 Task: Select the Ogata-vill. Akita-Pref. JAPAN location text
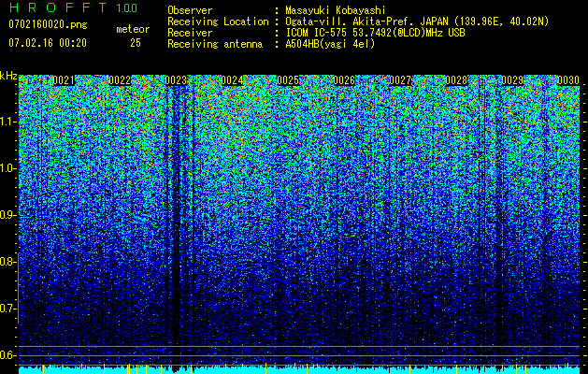[x=417, y=22]
